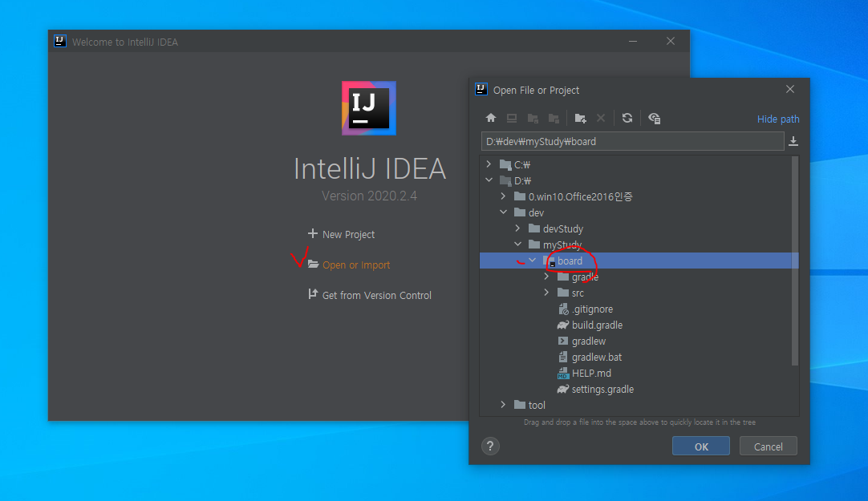Expand the gradle folder node
This screenshot has height=501, width=868.
pos(546,277)
